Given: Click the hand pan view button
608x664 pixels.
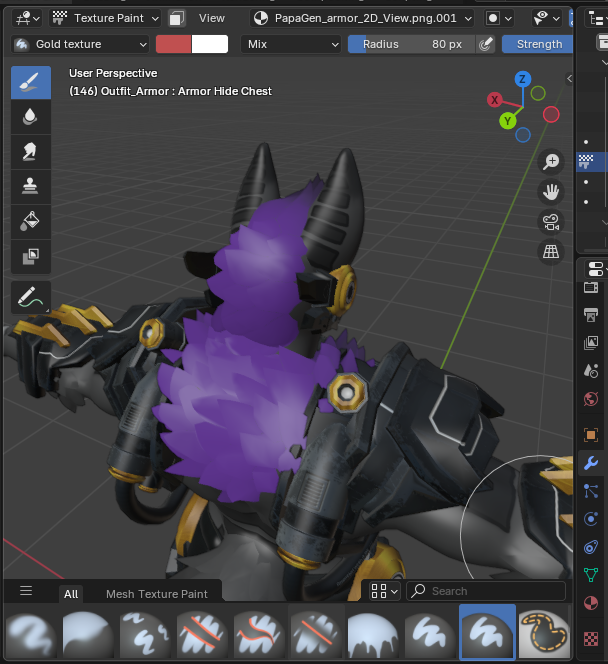Looking at the screenshot, I should (x=551, y=192).
